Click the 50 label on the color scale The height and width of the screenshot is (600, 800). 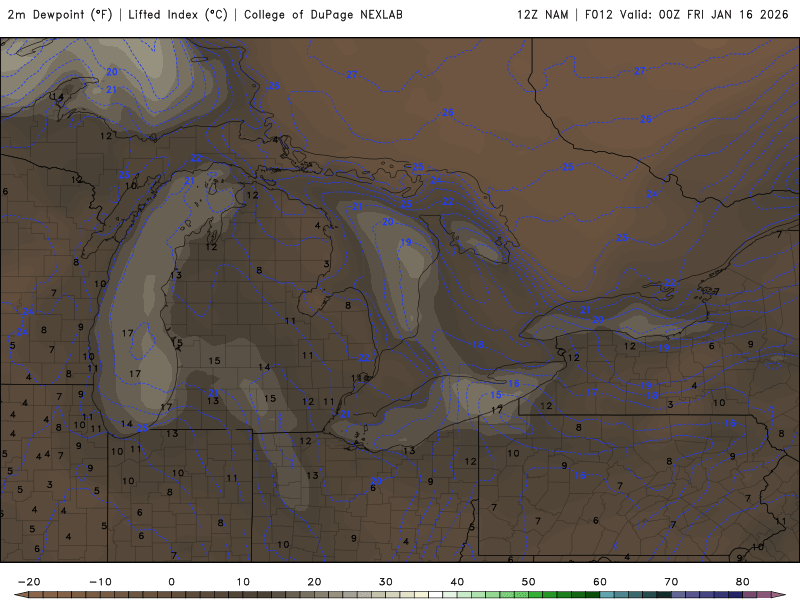[x=529, y=582]
